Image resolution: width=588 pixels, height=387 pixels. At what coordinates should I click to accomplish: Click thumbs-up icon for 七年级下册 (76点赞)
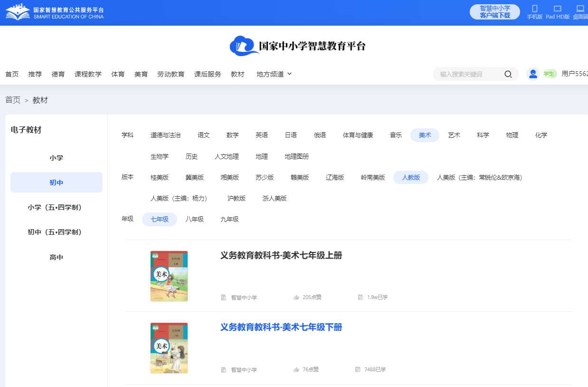coord(296,370)
